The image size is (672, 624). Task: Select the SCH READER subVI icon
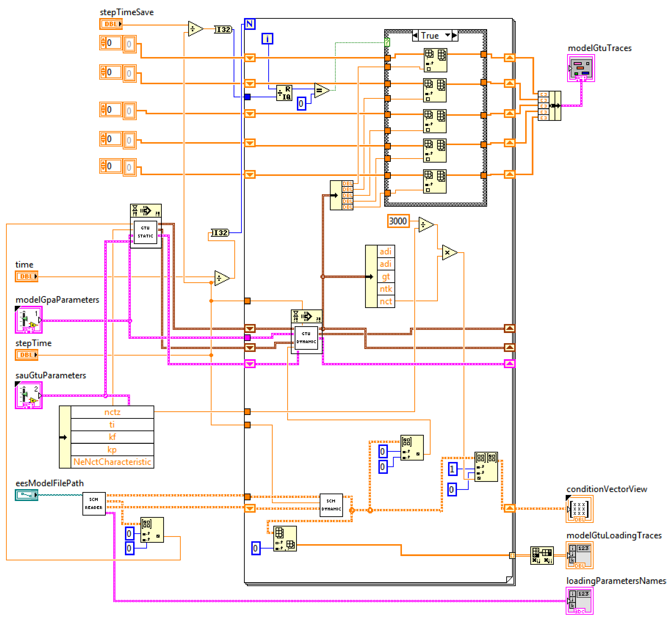pos(94,504)
